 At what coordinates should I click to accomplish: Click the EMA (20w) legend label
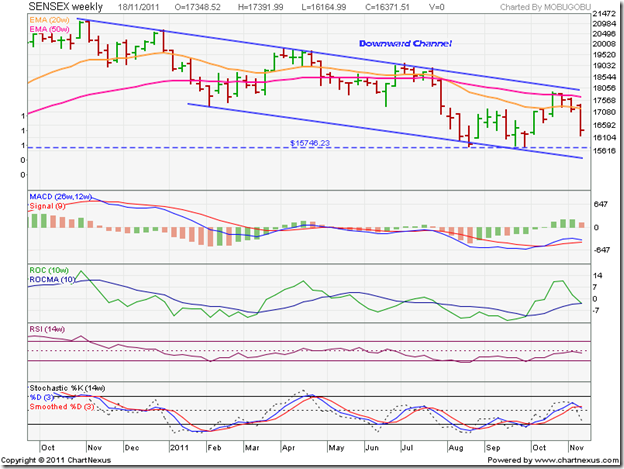pos(49,20)
